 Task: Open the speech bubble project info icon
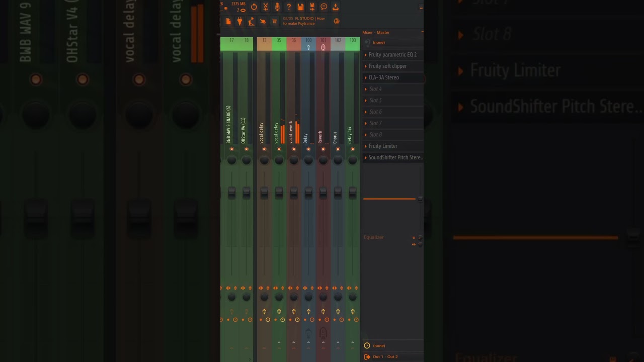pos(324,7)
